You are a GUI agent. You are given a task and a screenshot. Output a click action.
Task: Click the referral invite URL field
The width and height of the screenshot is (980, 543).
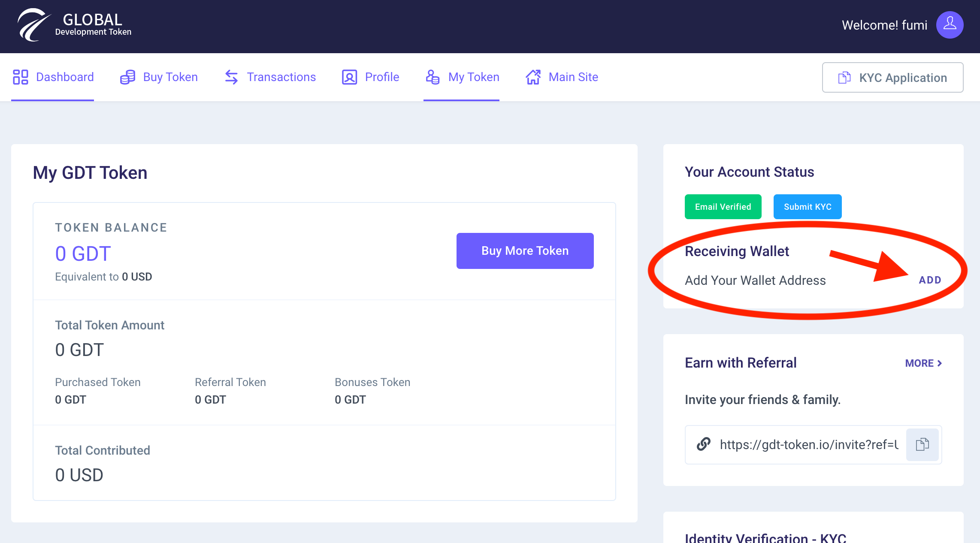coord(808,444)
